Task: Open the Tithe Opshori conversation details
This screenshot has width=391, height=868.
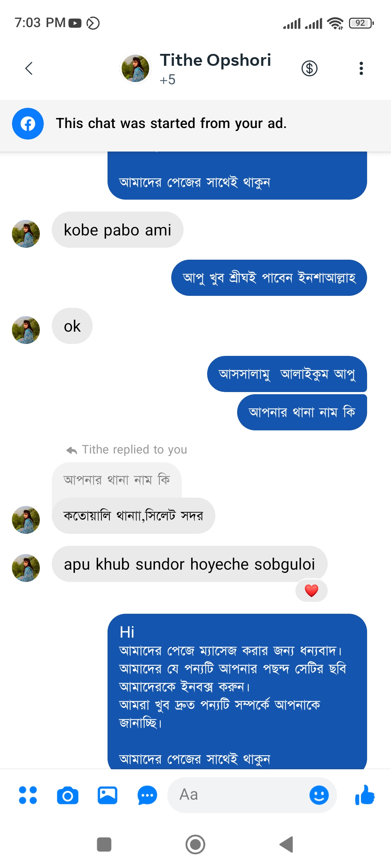Action: 215,60
